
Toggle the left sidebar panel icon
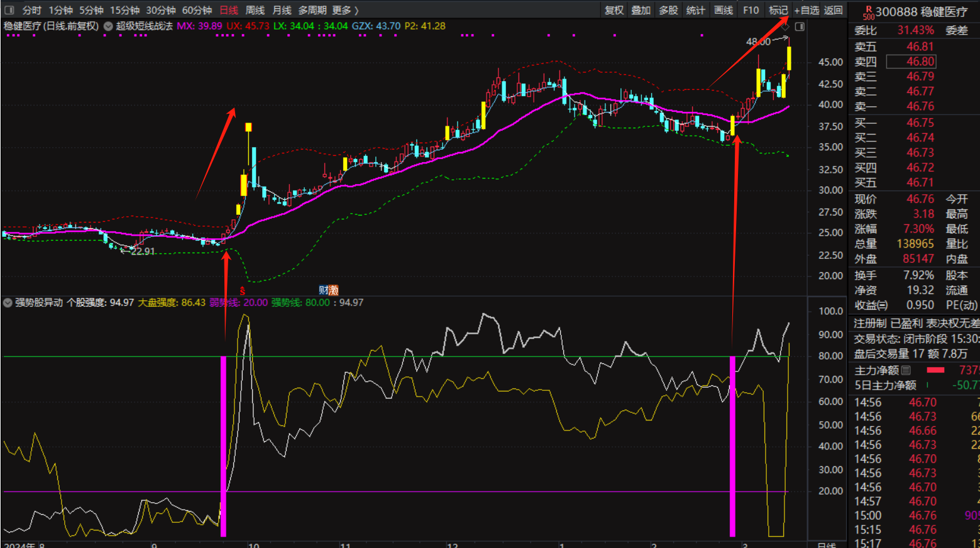pyautogui.click(x=9, y=10)
